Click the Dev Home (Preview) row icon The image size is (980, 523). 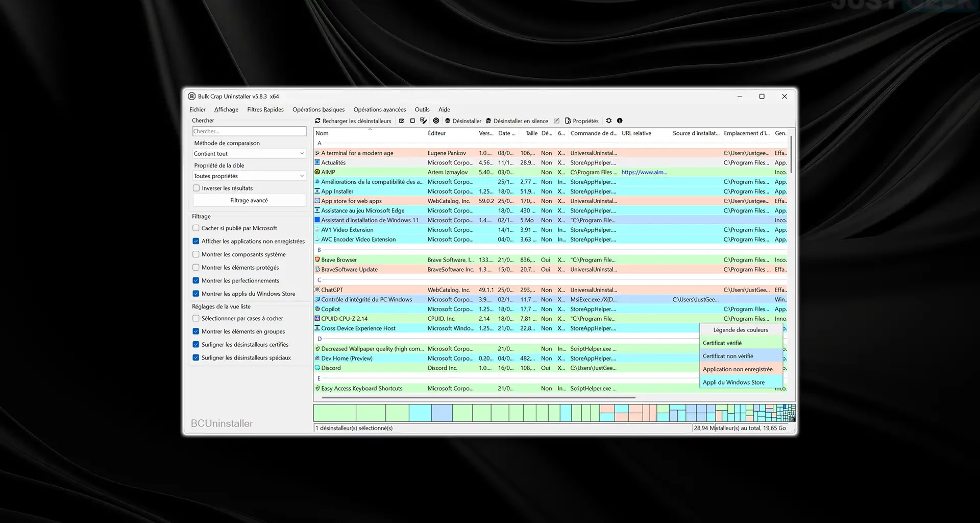click(317, 358)
